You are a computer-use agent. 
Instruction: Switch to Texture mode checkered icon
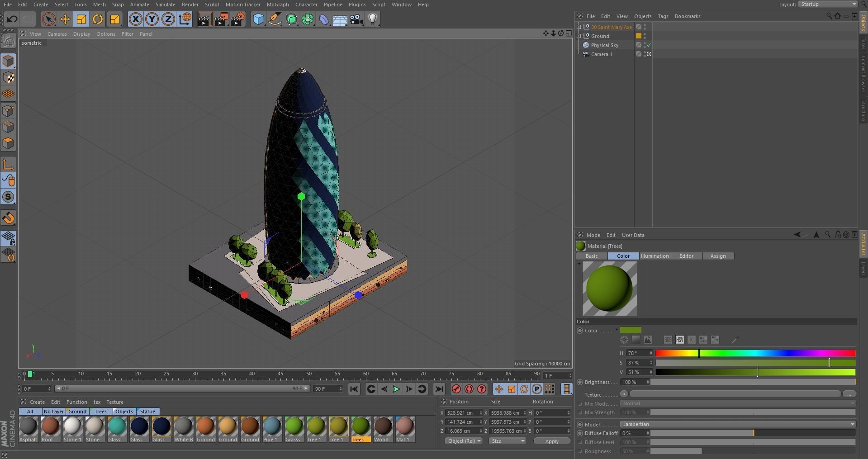coord(8,77)
